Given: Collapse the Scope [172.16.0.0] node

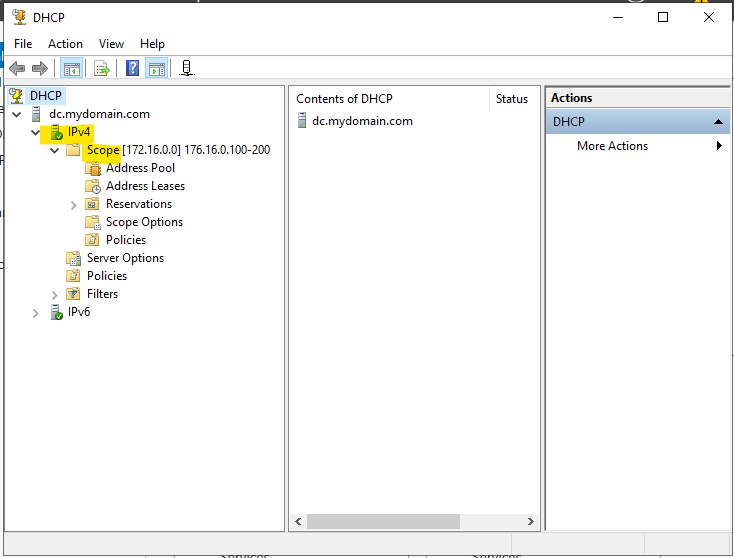Looking at the screenshot, I should point(55,150).
